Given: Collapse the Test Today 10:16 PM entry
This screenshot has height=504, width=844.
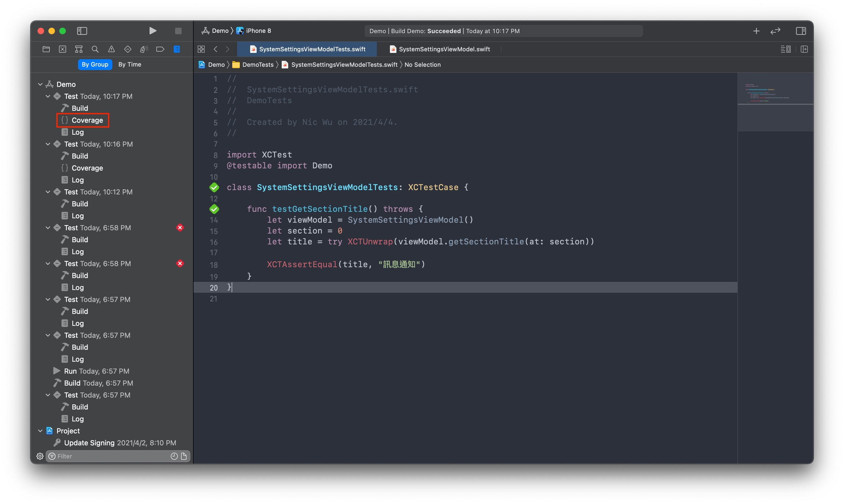Looking at the screenshot, I should (x=48, y=144).
